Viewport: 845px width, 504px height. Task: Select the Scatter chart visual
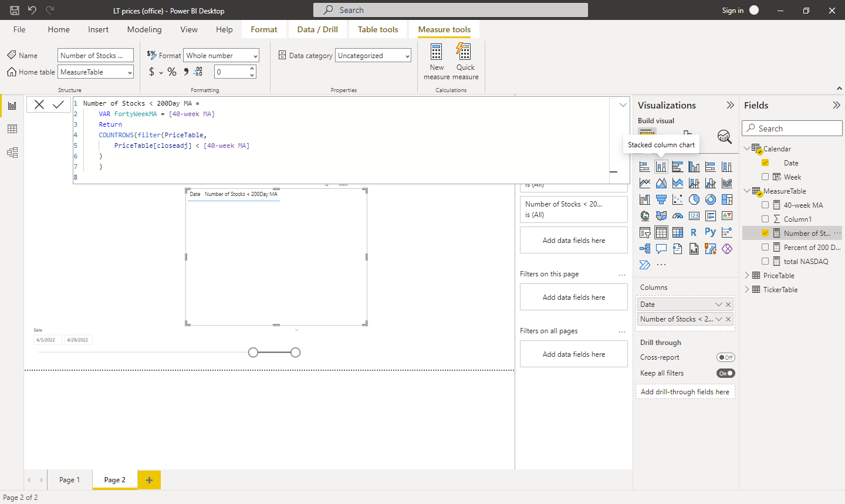(678, 199)
